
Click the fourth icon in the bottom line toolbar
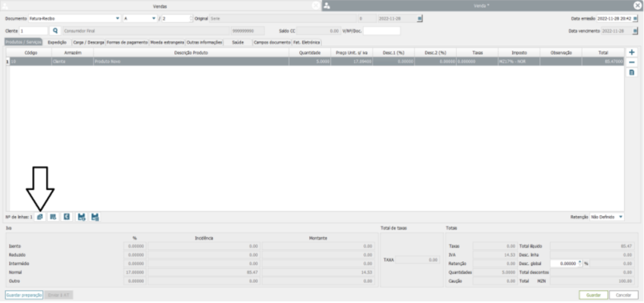[81, 217]
